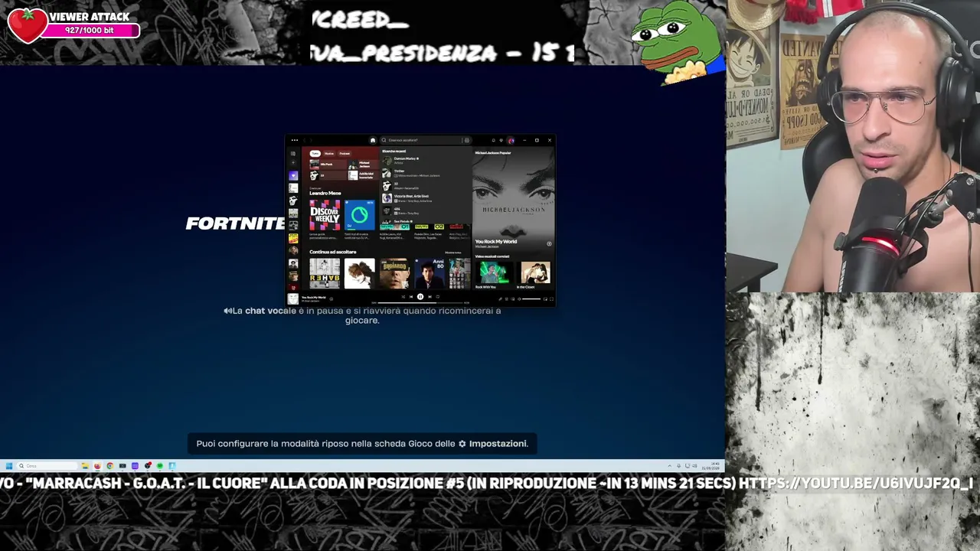Image resolution: width=980 pixels, height=551 pixels.
Task: Adjust the Spotify volume slider
Action: tap(533, 299)
